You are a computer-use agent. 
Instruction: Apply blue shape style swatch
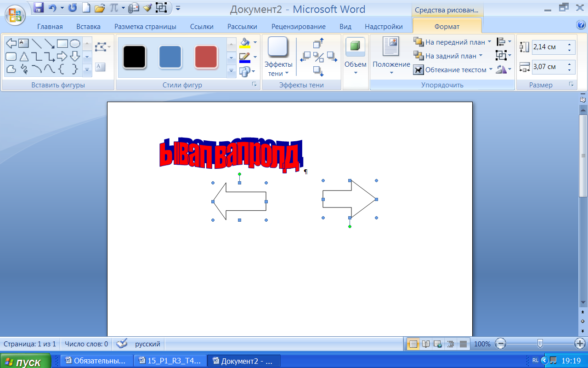[170, 57]
